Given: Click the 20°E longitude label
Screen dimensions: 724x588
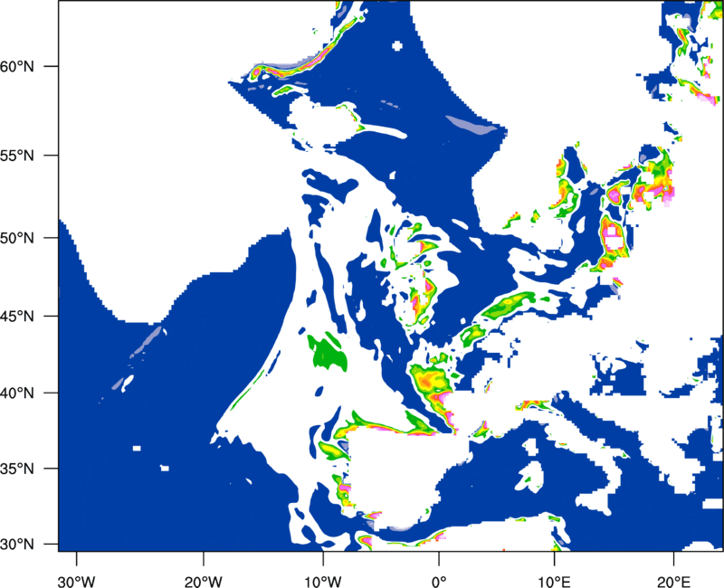Looking at the screenshot, I should pyautogui.click(x=673, y=582).
